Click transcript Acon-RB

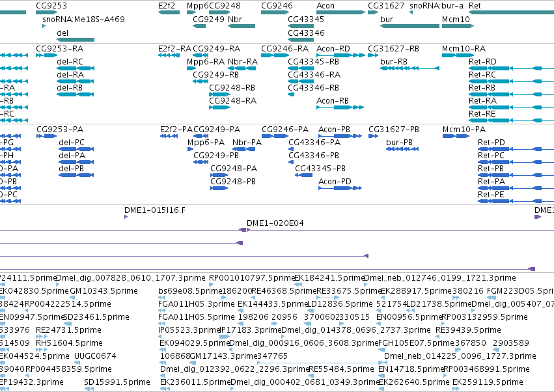point(340,107)
